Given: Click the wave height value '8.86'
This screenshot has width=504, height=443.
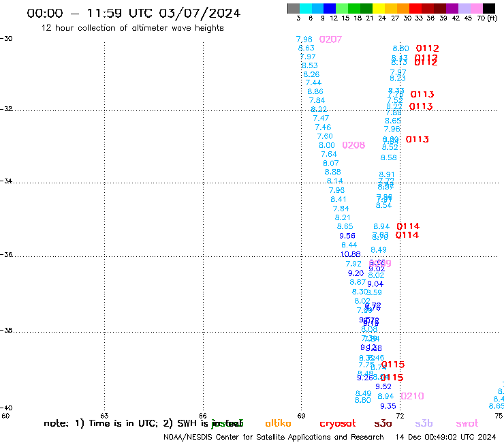Looking at the screenshot, I should (315, 92).
